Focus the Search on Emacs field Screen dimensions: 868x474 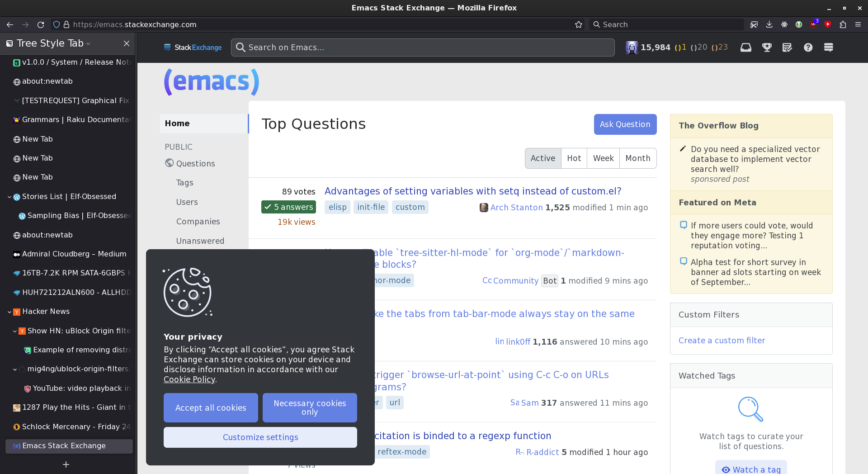[423, 47]
